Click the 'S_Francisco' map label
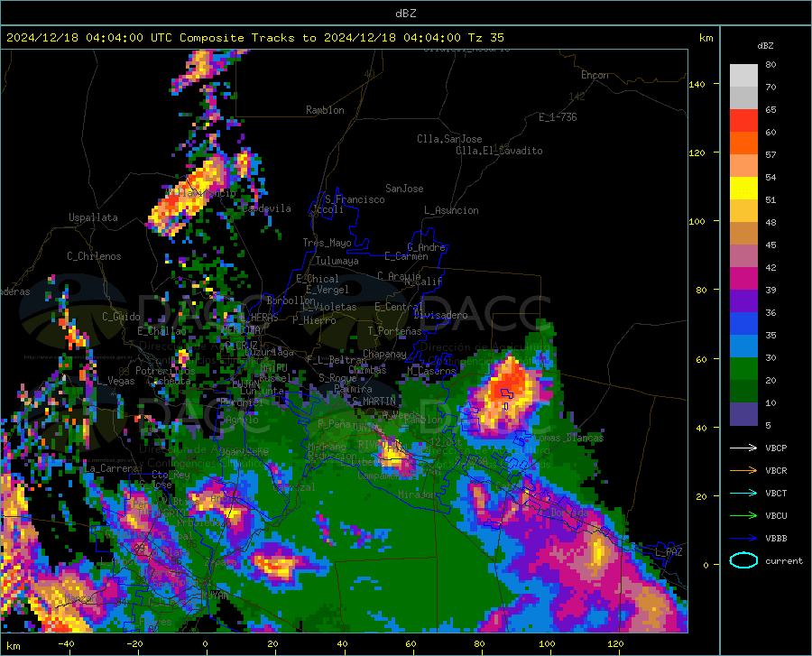The height and width of the screenshot is (656, 812). point(355,199)
